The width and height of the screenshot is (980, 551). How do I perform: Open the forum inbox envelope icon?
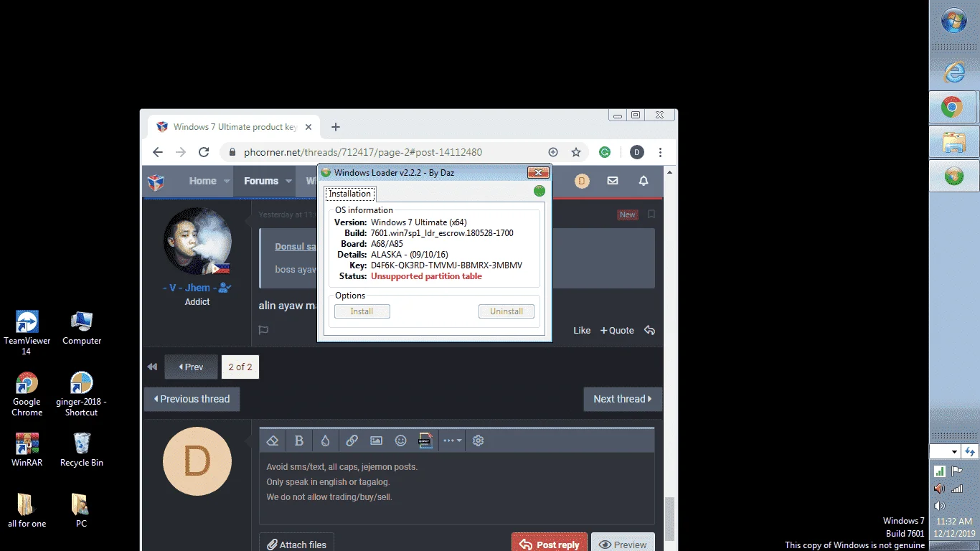click(x=613, y=181)
